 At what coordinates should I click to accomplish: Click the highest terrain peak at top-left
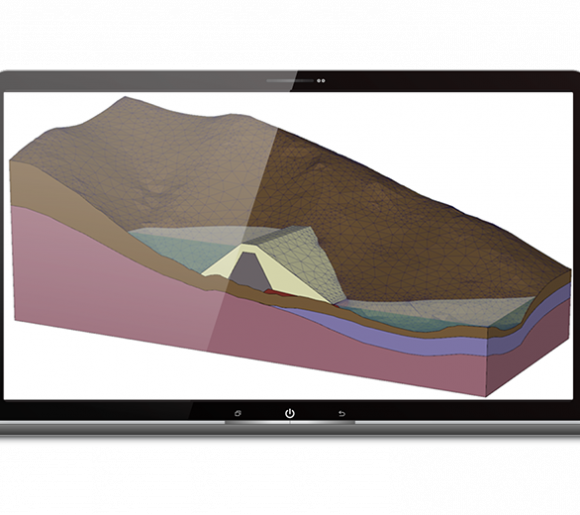(x=125, y=98)
